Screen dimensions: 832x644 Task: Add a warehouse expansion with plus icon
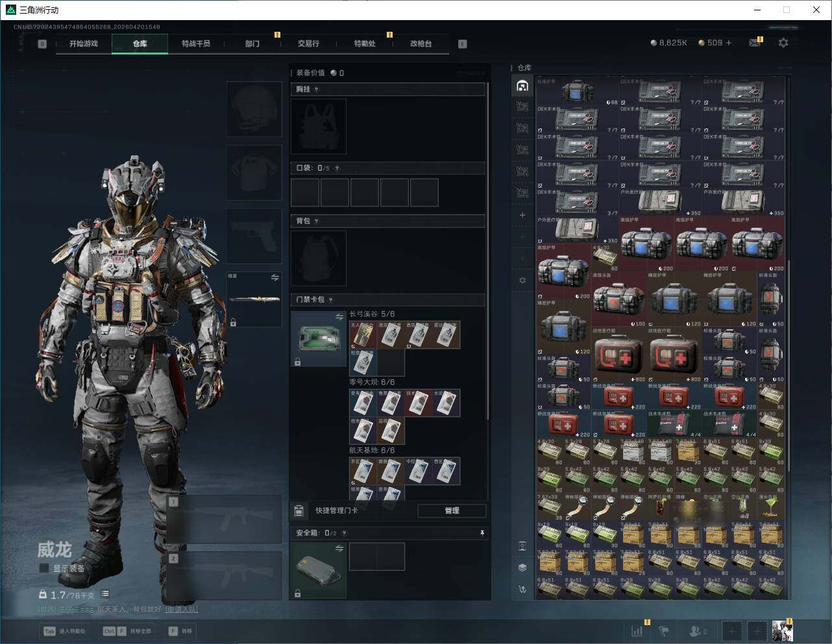click(x=522, y=215)
